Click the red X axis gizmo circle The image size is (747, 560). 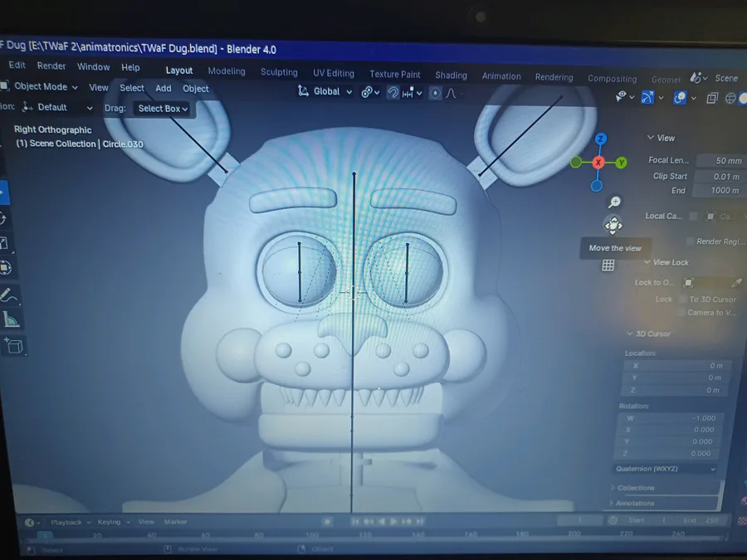tap(598, 163)
